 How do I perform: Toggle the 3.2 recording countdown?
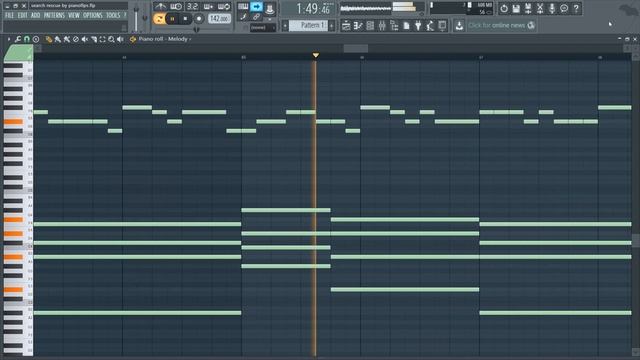192,7
